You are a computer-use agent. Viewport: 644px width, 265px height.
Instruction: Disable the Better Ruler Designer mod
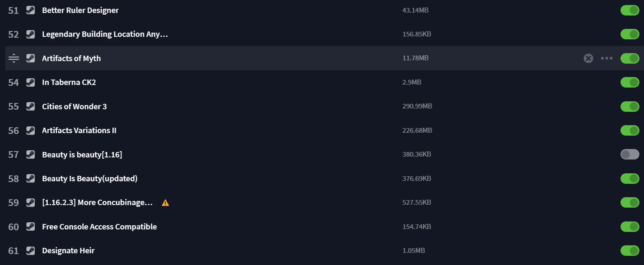[630, 10]
